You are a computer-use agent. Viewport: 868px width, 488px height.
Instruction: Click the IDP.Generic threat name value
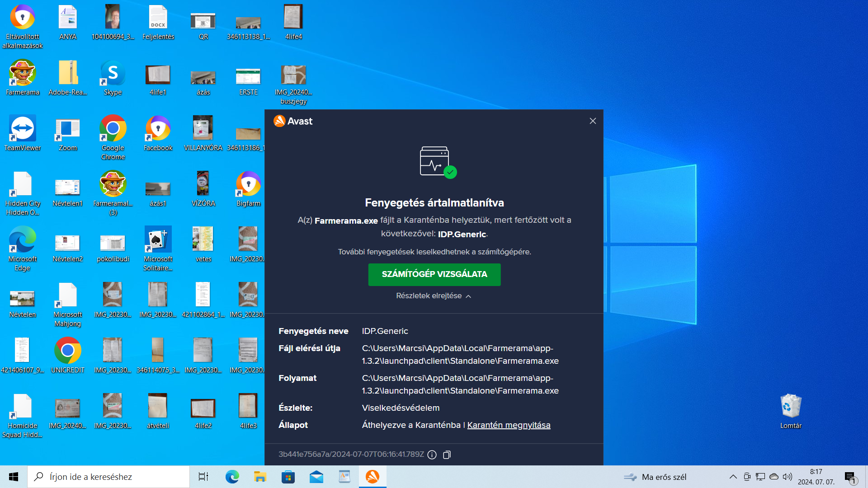(x=385, y=331)
